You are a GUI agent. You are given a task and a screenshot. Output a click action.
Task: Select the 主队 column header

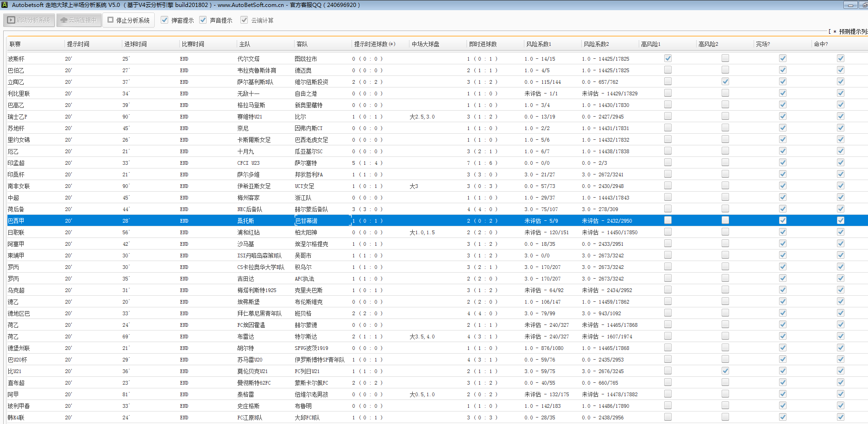(245, 44)
